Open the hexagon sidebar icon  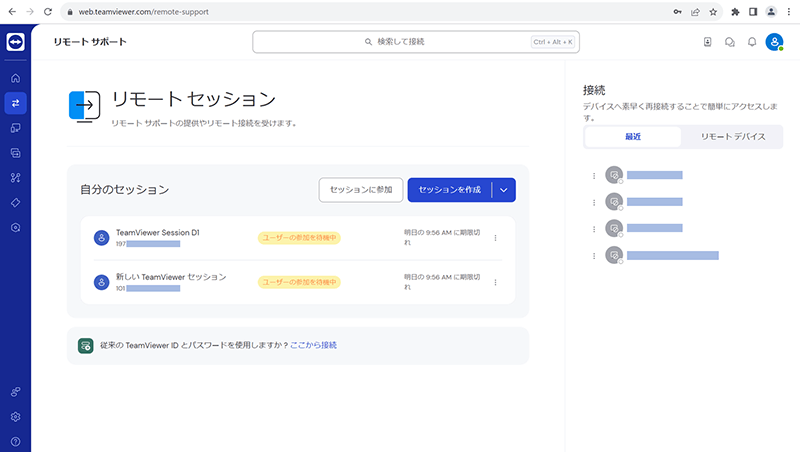[15, 228]
